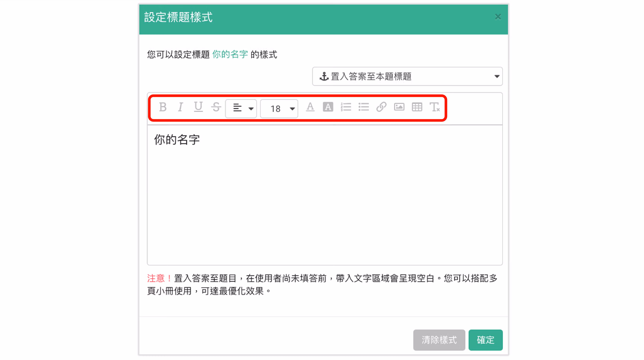The image size is (644, 360).
Task: Apply strikethrough formatting
Action: pyautogui.click(x=216, y=107)
